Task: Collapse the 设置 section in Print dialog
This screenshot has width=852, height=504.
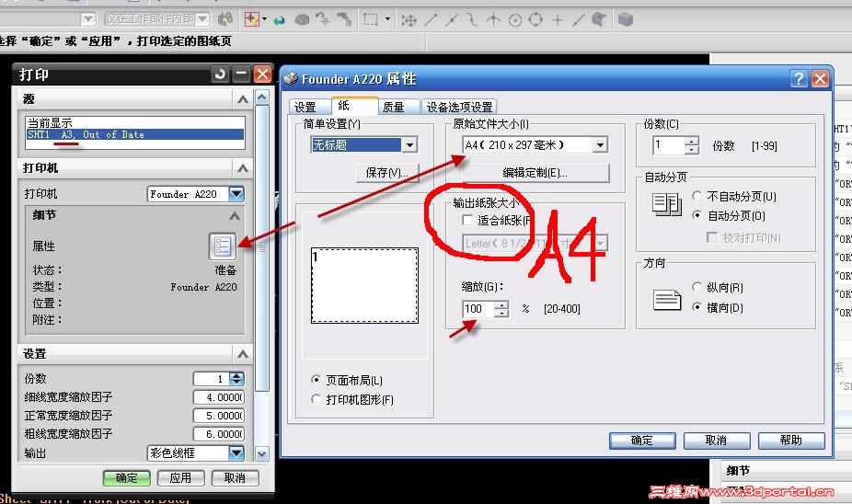Action: 242,354
